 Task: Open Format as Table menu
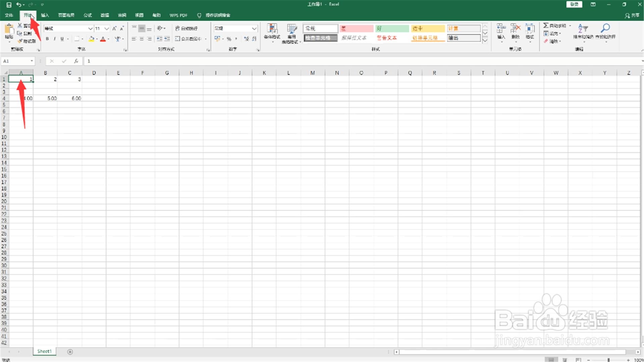click(291, 34)
